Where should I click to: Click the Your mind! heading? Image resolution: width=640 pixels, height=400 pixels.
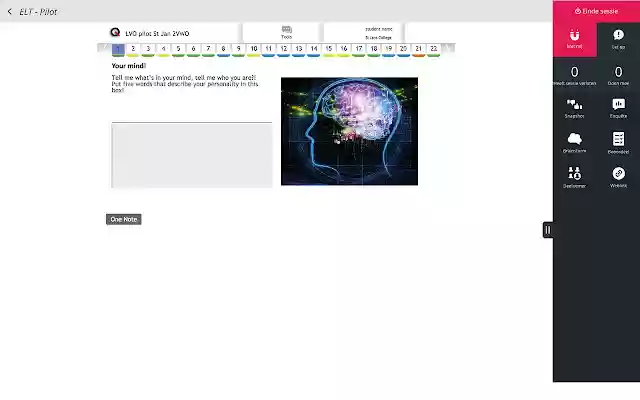tap(129, 66)
